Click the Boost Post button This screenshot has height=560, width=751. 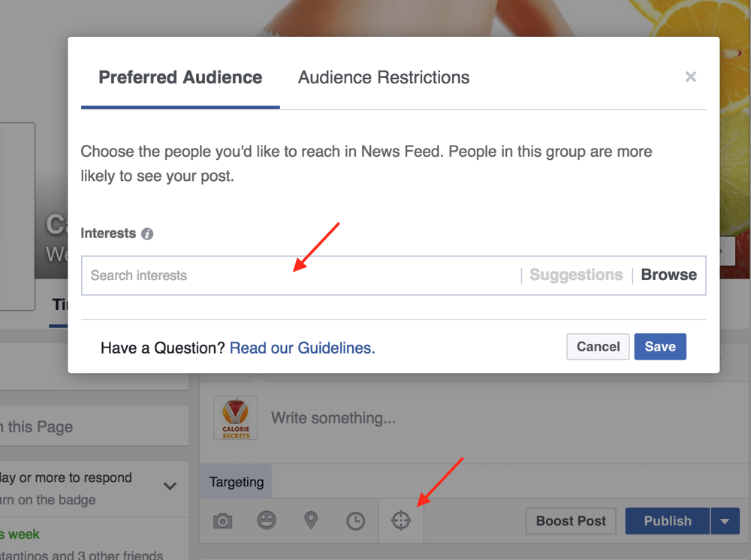[x=571, y=521]
